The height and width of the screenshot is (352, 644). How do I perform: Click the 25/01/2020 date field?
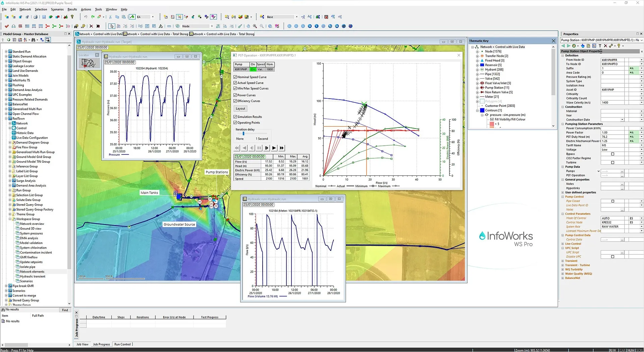250,156
